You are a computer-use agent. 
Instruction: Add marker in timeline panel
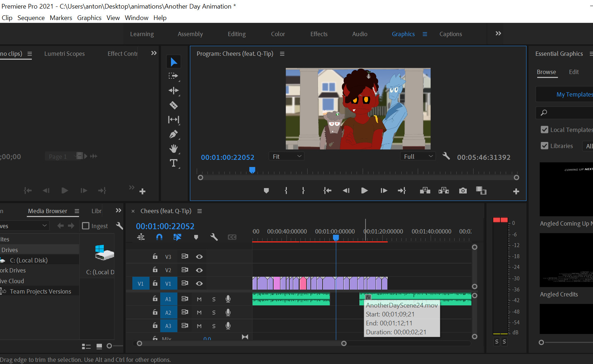coord(196,237)
